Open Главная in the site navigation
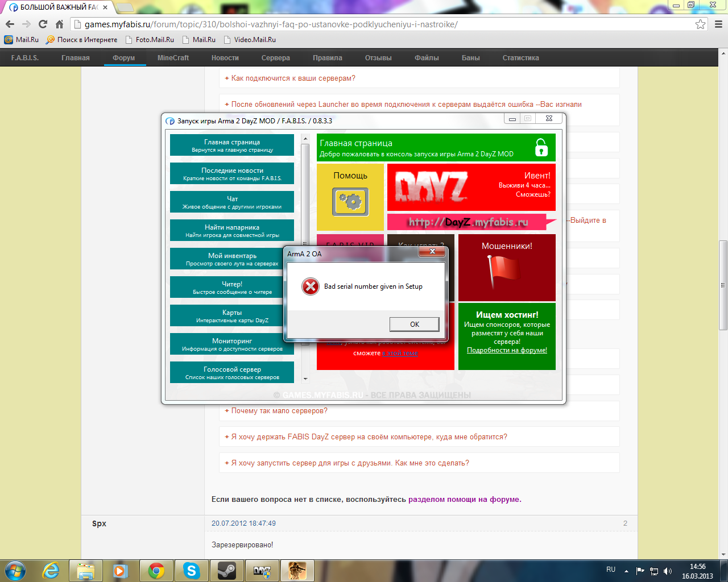The width and height of the screenshot is (728, 582). (x=76, y=58)
